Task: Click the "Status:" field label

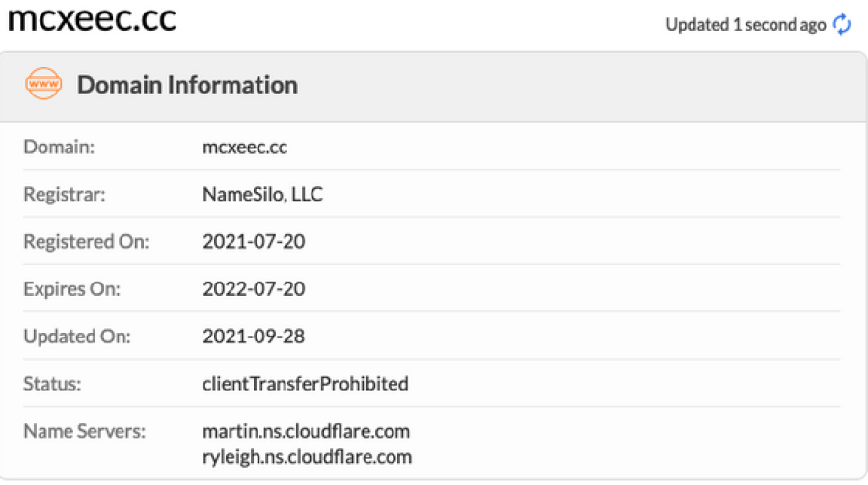Action: tap(52, 384)
